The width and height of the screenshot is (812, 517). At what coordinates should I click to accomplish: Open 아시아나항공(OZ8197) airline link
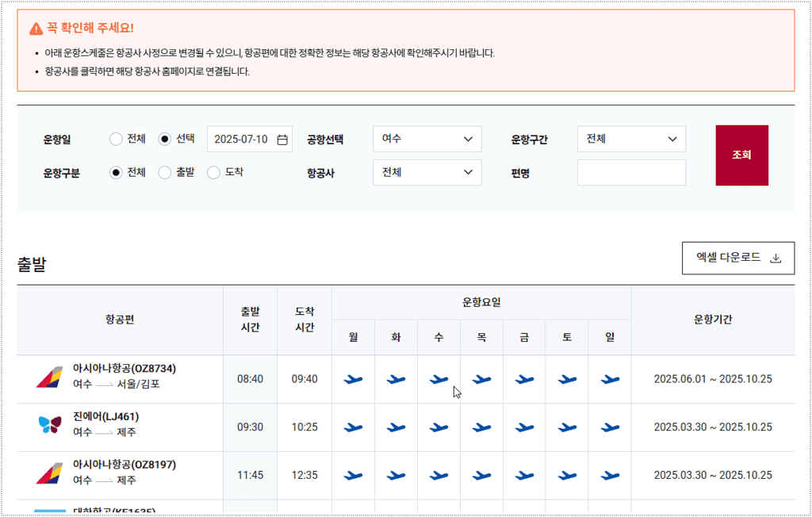coord(124,464)
